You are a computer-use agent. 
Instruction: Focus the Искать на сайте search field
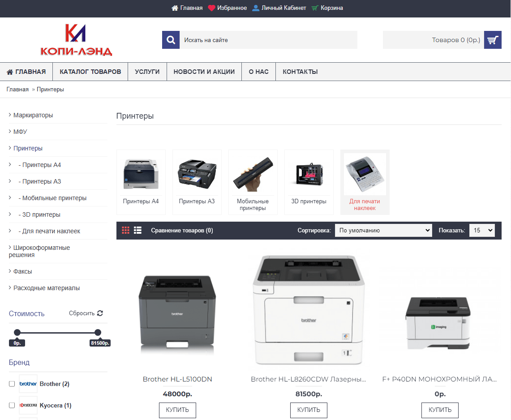coord(269,40)
